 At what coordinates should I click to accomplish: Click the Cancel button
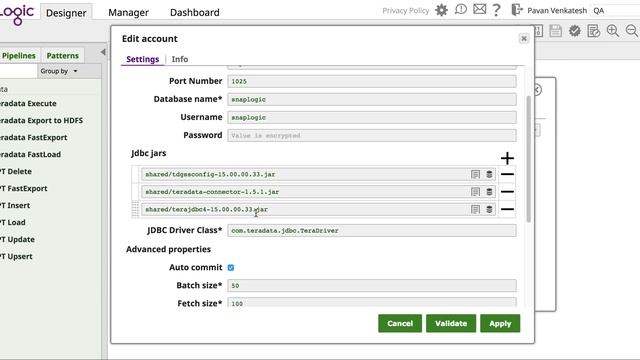click(x=400, y=323)
